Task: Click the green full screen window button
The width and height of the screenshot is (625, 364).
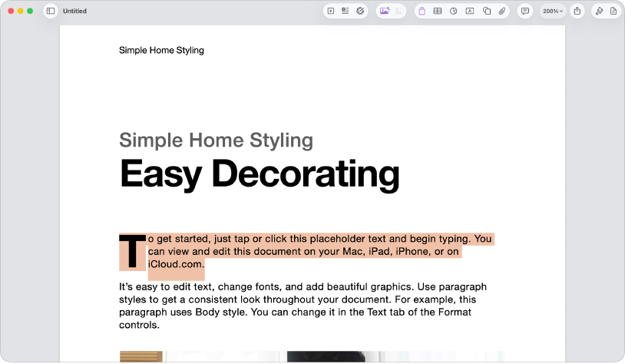Action: pos(30,12)
